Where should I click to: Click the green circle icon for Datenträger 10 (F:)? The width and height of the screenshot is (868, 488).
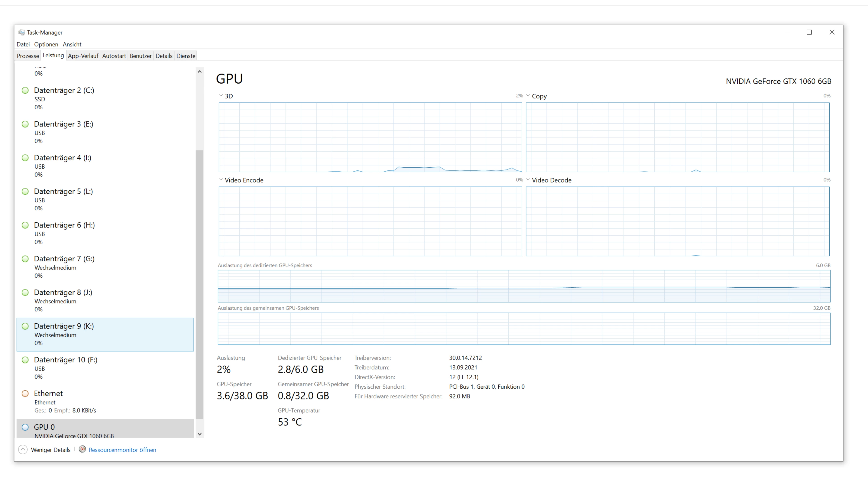(25, 360)
